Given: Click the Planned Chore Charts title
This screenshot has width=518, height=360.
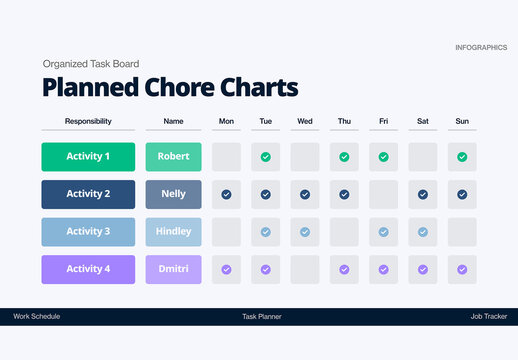Looking at the screenshot, I should [x=170, y=87].
